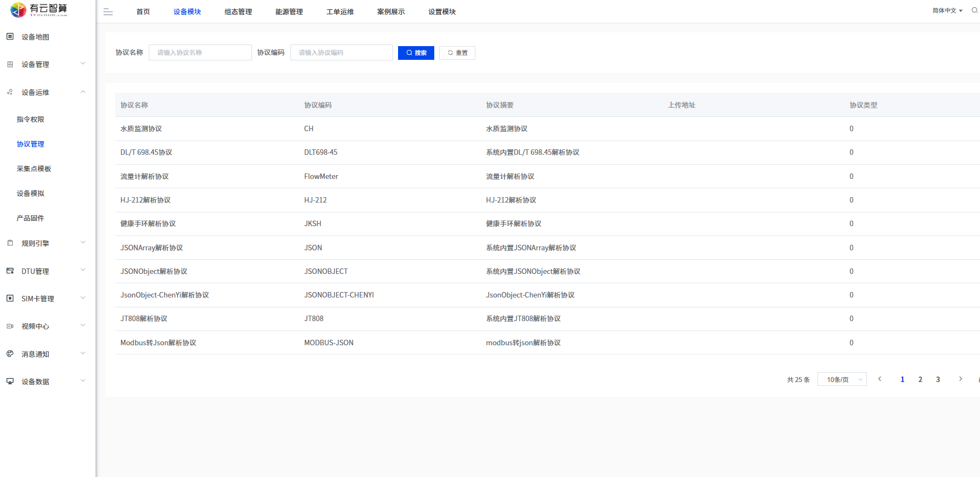The height and width of the screenshot is (477, 980).
Task: Click the 设备地图 map icon in sidebar
Action: click(x=10, y=37)
